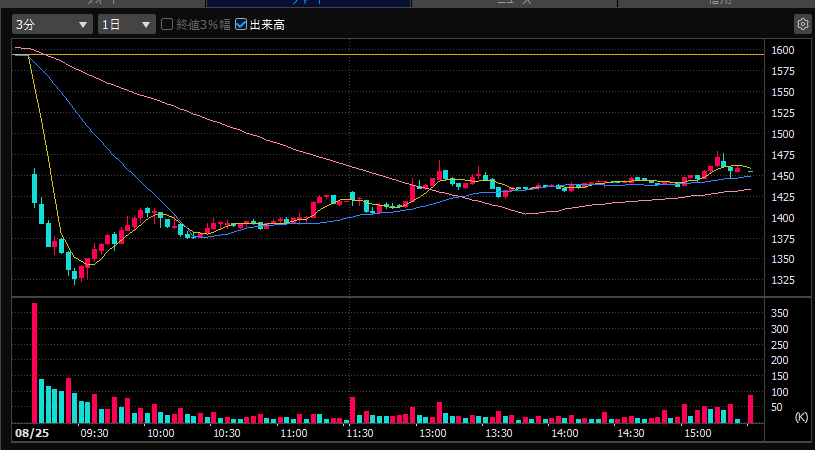Click the 1450 price axis label
The height and width of the screenshot is (450, 815).
[783, 176]
